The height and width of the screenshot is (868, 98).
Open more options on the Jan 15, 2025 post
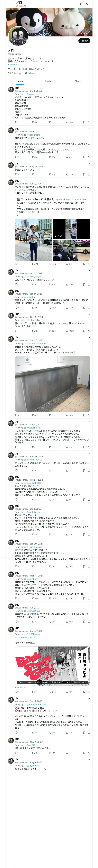point(89,88)
